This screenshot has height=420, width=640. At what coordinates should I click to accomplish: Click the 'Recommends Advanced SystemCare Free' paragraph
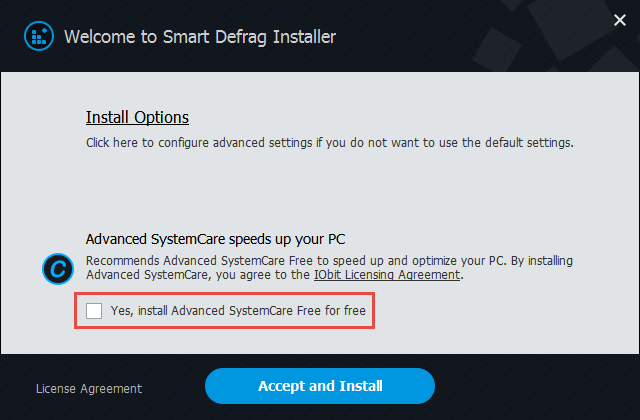(329, 268)
